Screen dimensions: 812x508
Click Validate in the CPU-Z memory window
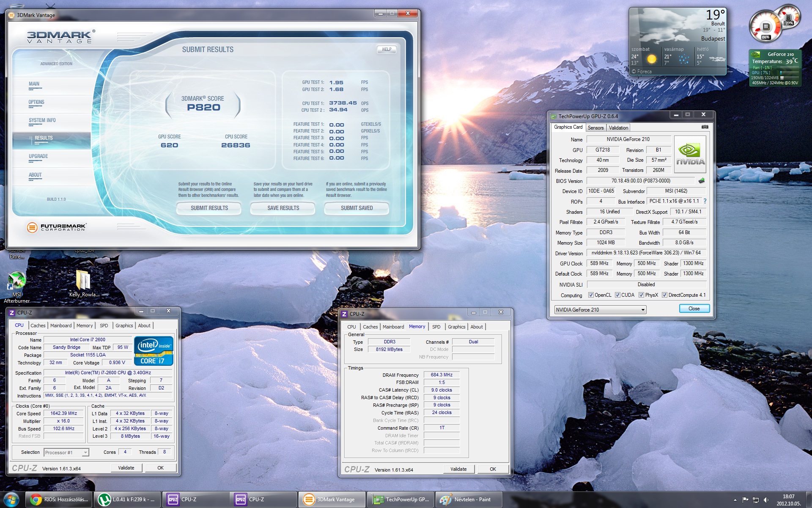coord(458,469)
